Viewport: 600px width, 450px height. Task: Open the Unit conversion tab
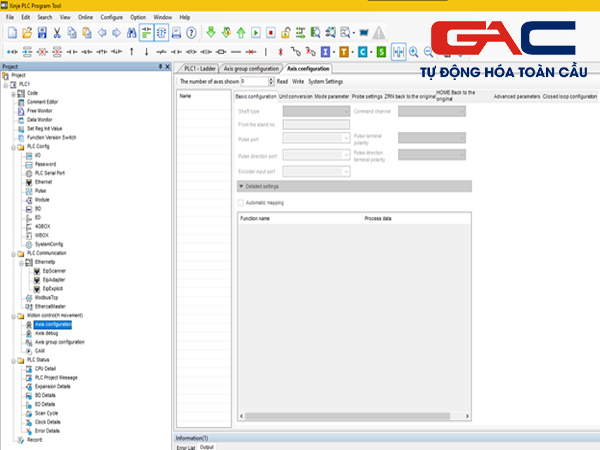click(299, 96)
